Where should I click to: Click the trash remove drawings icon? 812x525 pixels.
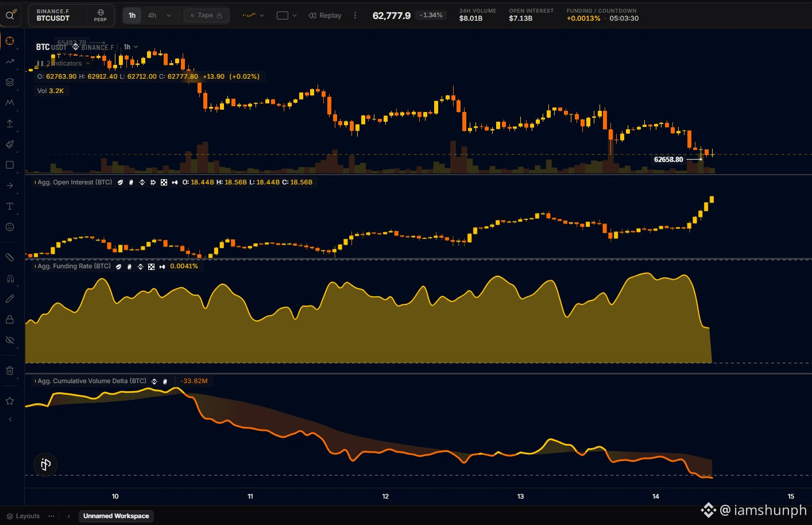(10, 370)
